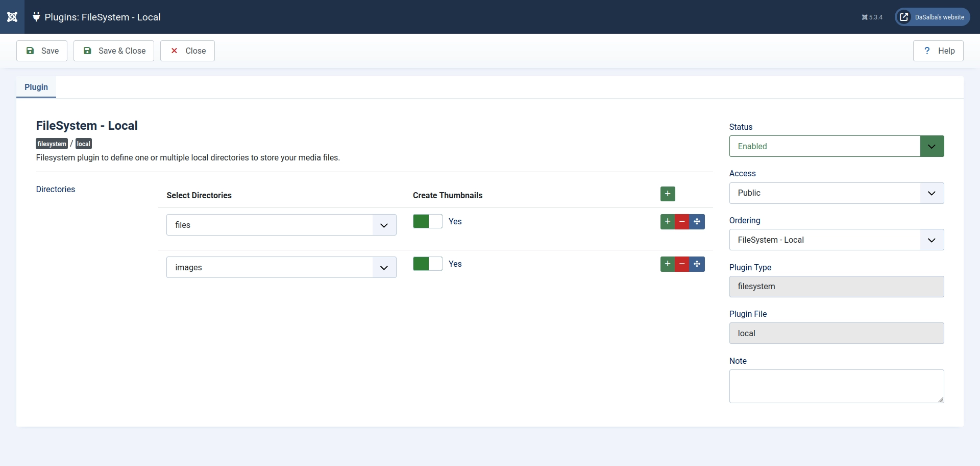The image size is (980, 466).
Task: Click Save & Close button
Action: tap(113, 51)
